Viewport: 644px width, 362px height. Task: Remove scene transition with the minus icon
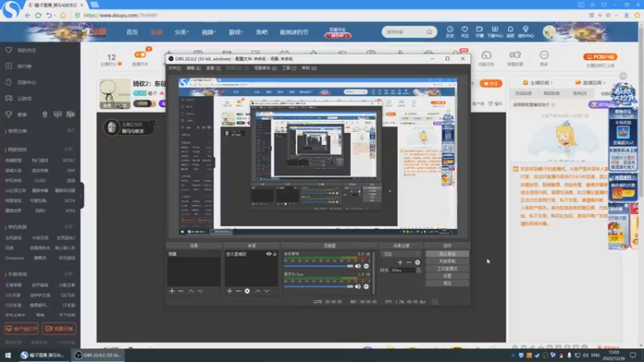[x=409, y=262]
